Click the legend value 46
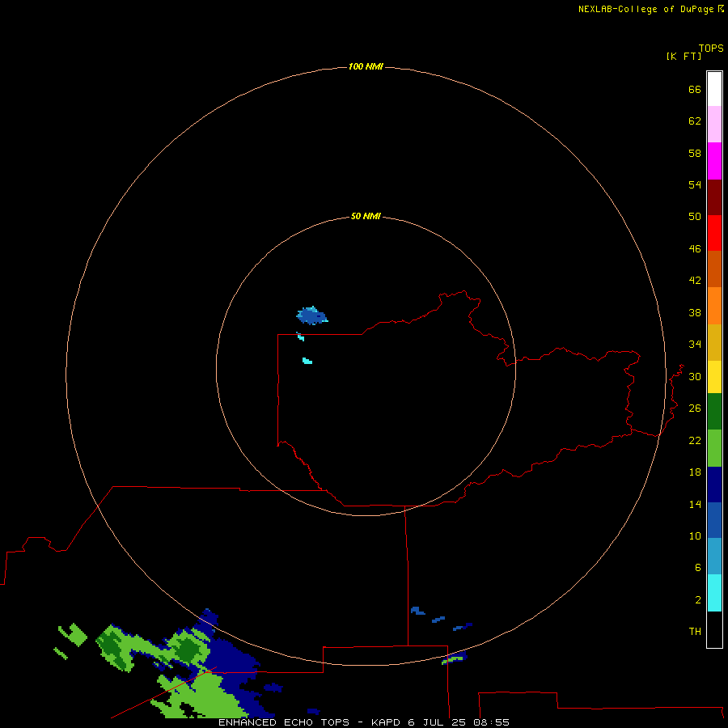The height and width of the screenshot is (728, 728). (x=695, y=249)
